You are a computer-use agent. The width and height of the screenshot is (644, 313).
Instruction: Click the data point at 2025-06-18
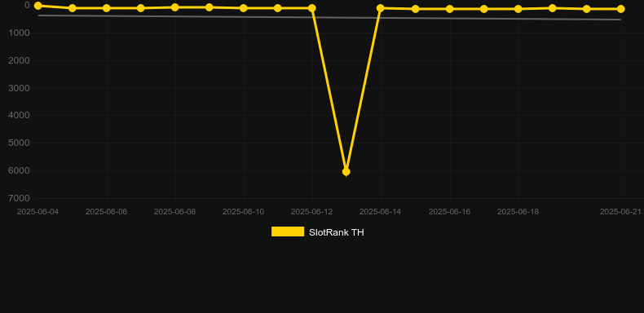click(x=518, y=9)
